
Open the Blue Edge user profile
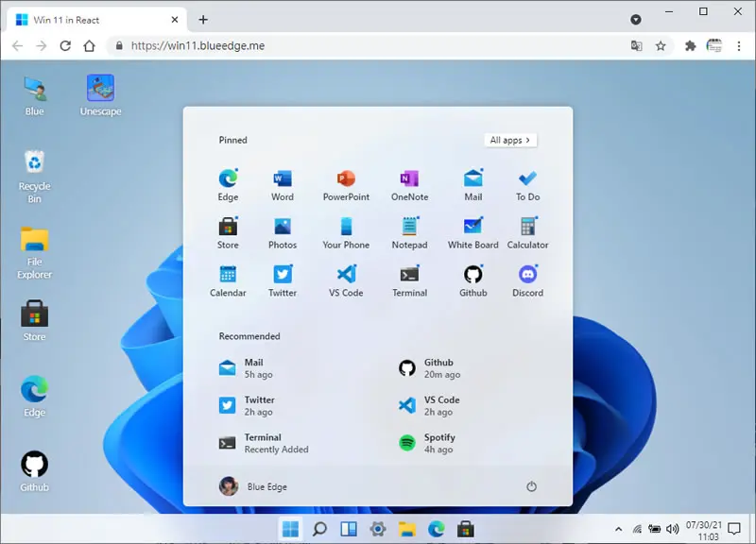pyautogui.click(x=253, y=486)
